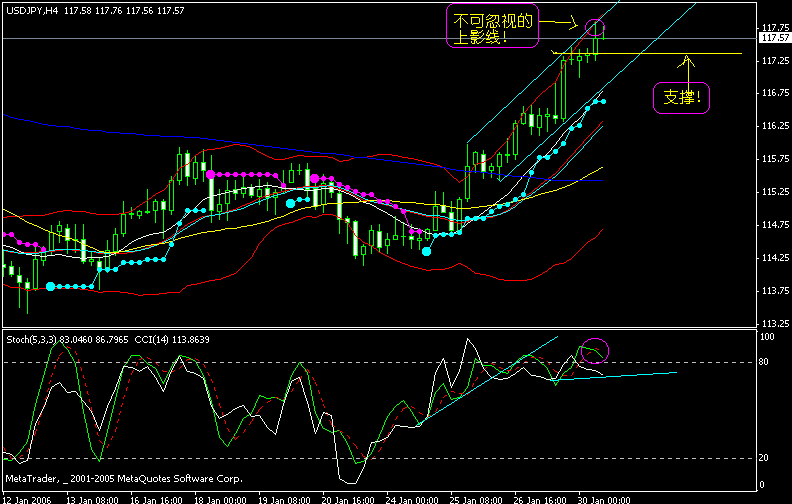Click the oscillator level 0 label

[762, 485]
